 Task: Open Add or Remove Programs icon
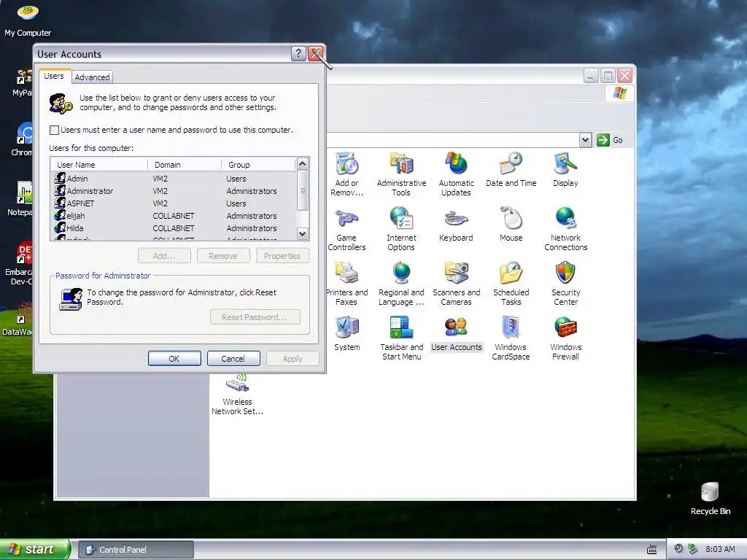coord(347,174)
